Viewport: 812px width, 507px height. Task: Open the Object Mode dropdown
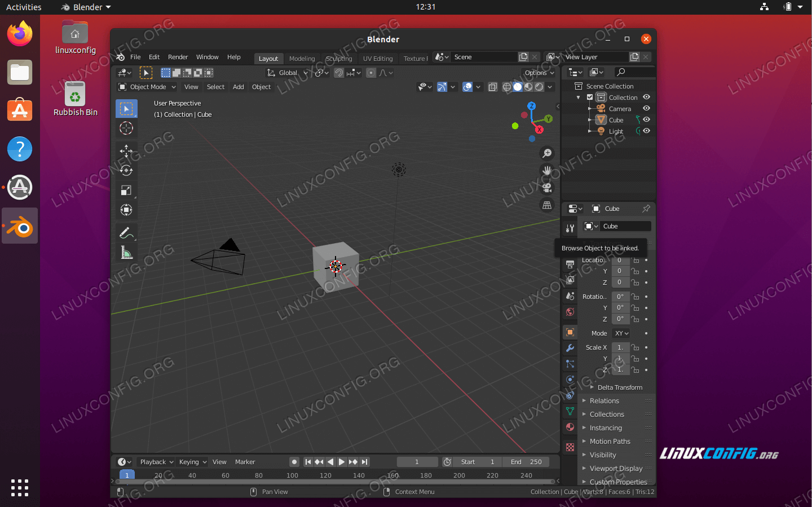147,87
